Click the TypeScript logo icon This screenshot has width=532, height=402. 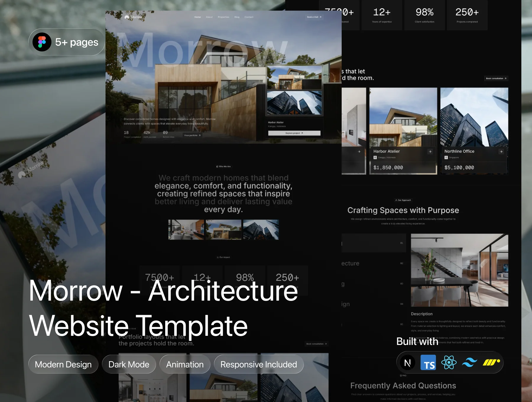(x=428, y=362)
